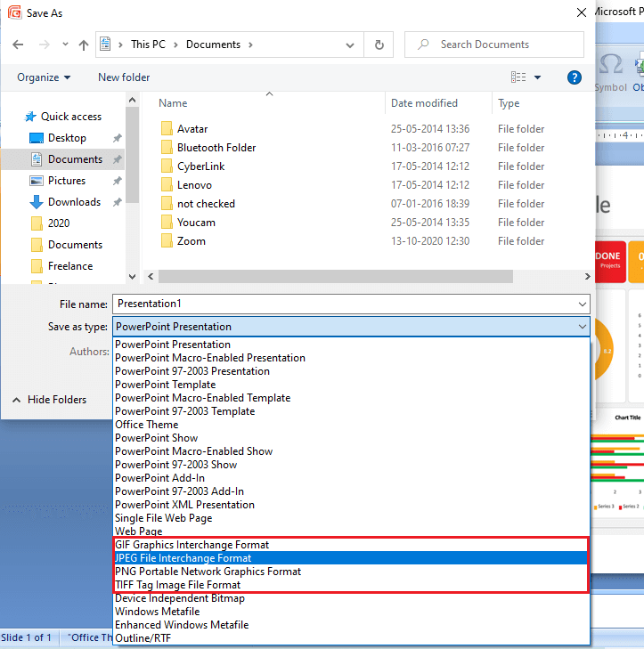The height and width of the screenshot is (649, 644).
Task: Choose Device Independent Bitmap type
Action: pos(351,598)
